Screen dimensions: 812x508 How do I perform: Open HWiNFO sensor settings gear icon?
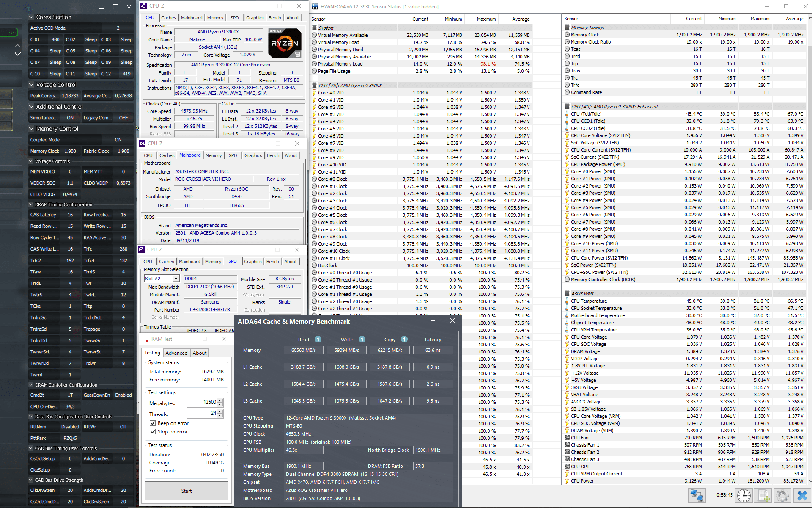[x=782, y=495]
